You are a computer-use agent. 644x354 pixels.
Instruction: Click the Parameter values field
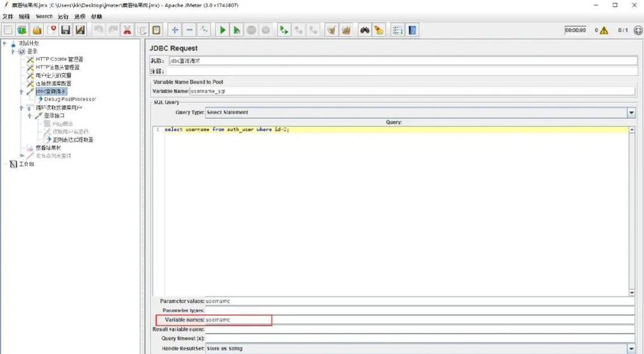[x=419, y=302]
